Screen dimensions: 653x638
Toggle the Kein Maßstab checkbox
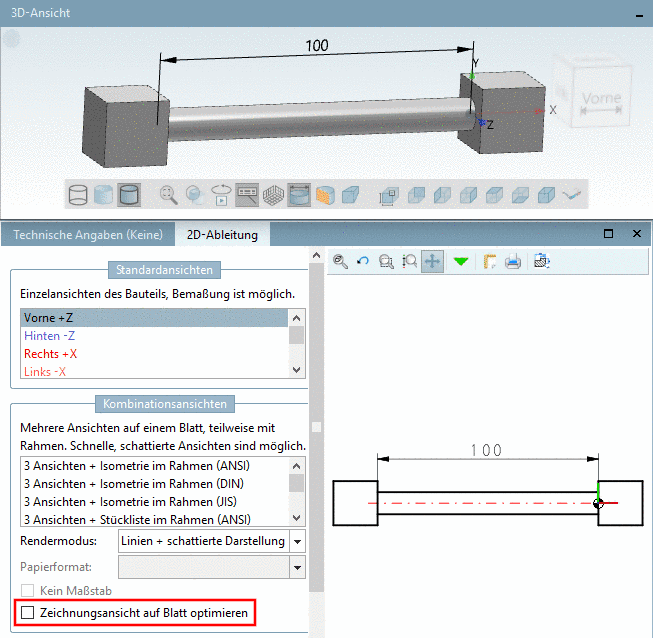27,591
